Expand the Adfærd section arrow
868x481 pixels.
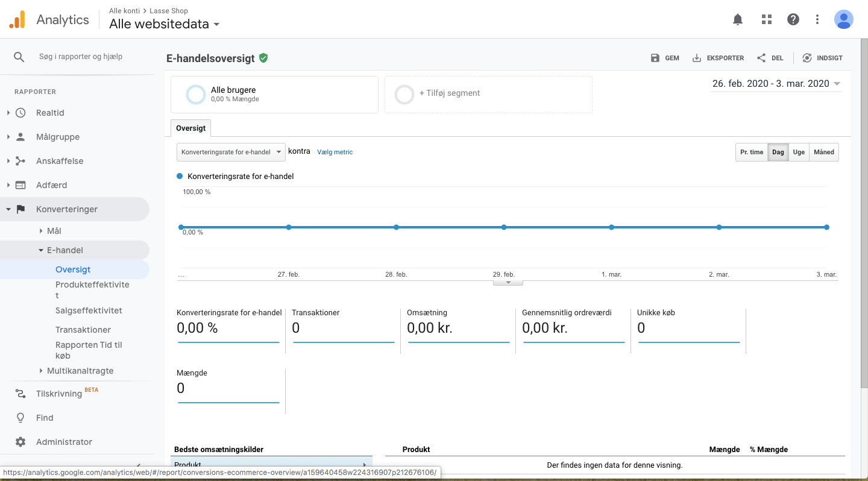8,185
